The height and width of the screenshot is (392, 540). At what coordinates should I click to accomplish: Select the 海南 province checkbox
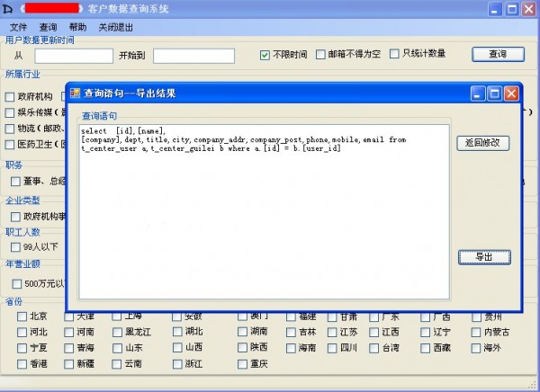point(291,348)
